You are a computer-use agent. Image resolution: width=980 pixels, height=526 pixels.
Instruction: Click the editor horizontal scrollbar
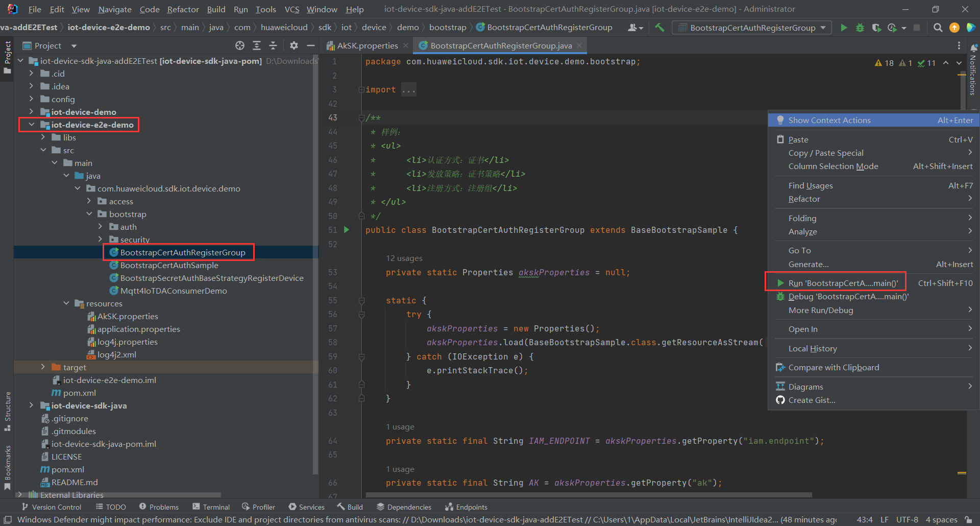pos(589,494)
